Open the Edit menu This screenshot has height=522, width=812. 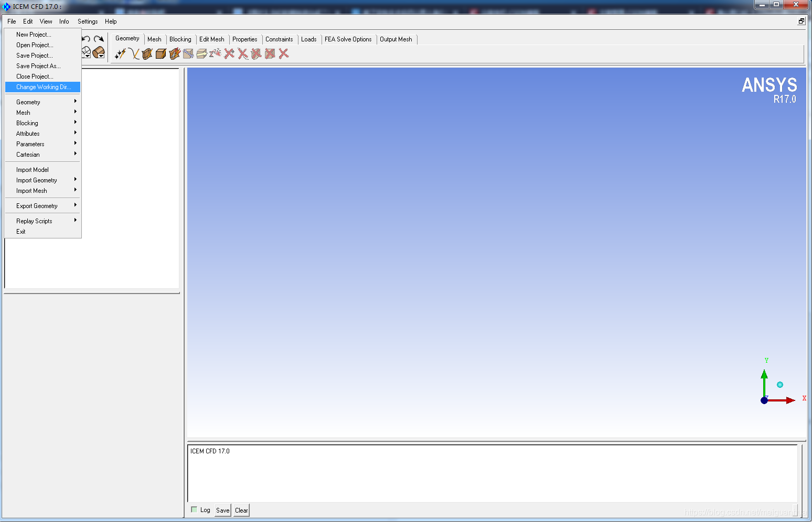point(28,21)
